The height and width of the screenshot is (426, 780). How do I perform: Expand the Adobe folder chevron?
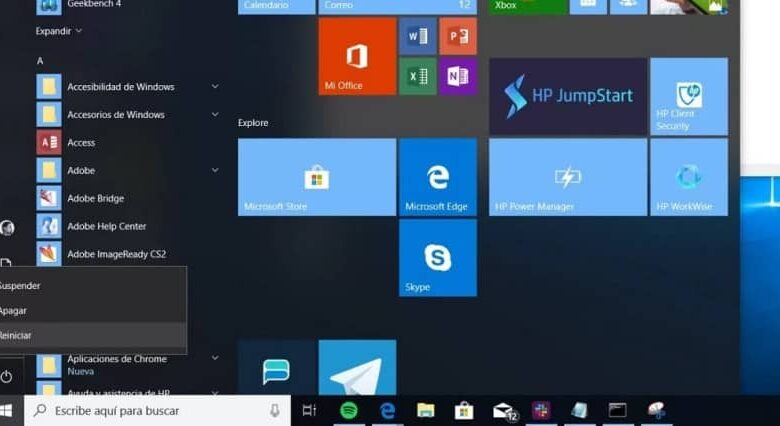(215, 170)
